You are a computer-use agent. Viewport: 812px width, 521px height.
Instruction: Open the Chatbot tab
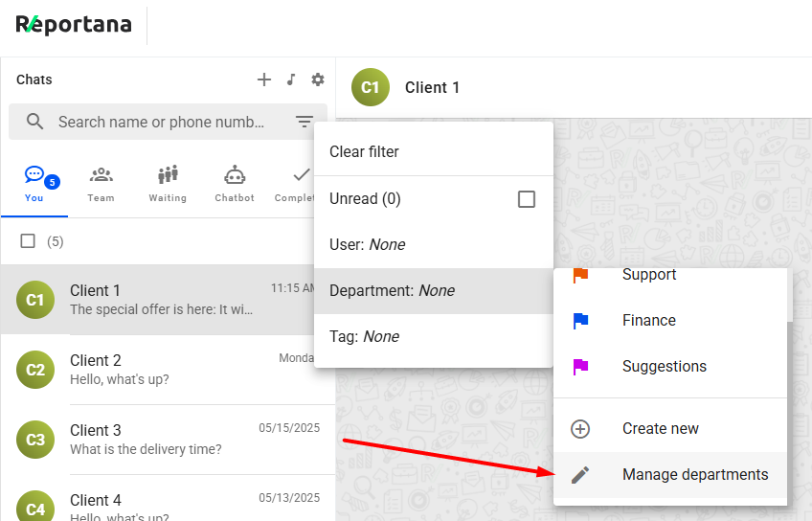click(x=235, y=183)
